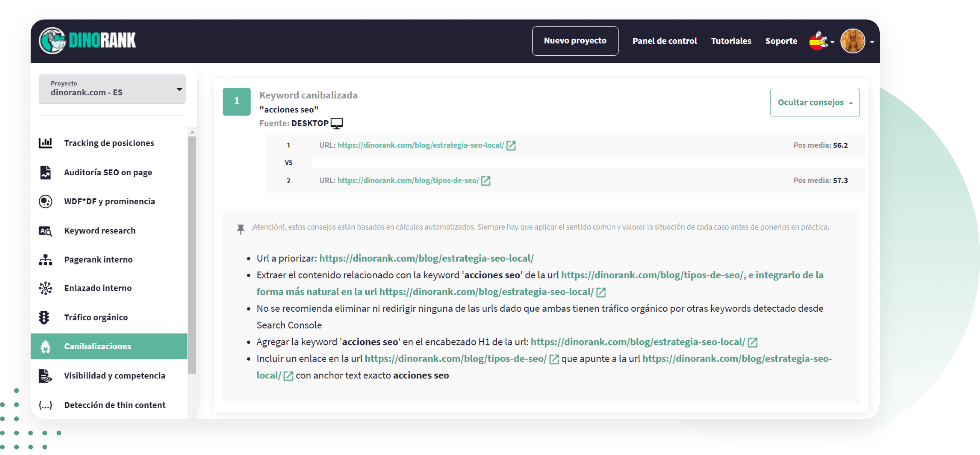Click the Nuevo proyecto button
The image size is (980, 455).
pos(575,41)
